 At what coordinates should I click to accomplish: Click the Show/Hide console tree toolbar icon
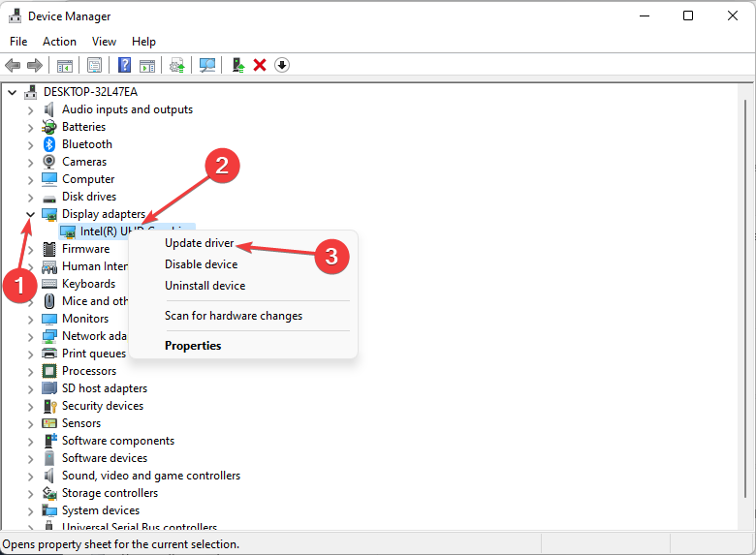(65, 65)
